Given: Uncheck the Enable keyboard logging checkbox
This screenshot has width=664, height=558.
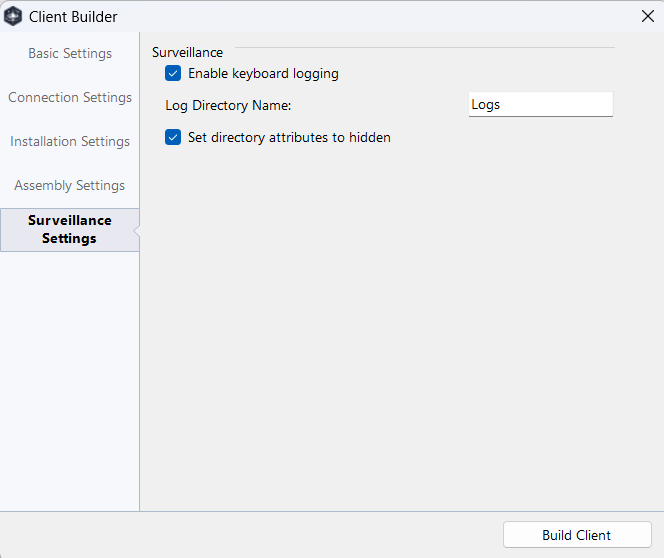Looking at the screenshot, I should pos(173,73).
